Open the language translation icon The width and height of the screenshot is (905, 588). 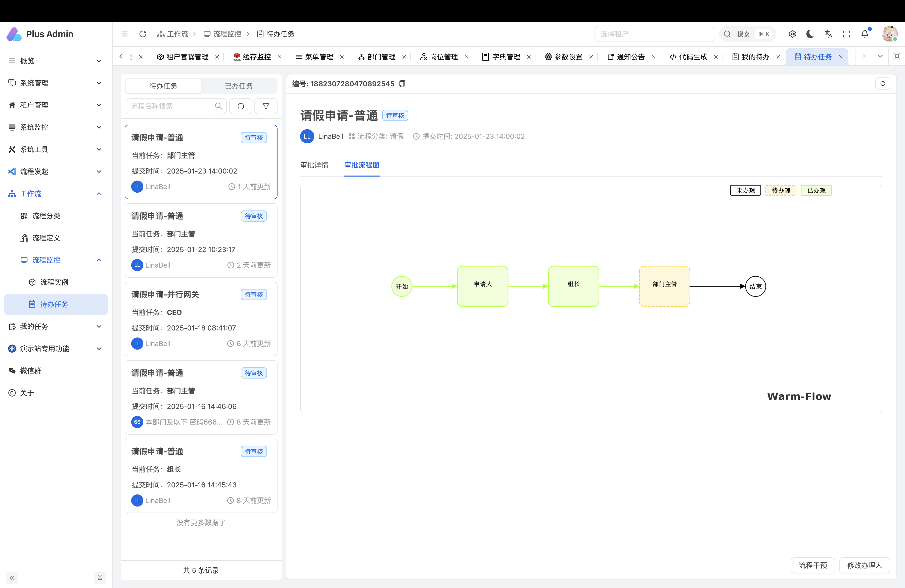pyautogui.click(x=828, y=34)
